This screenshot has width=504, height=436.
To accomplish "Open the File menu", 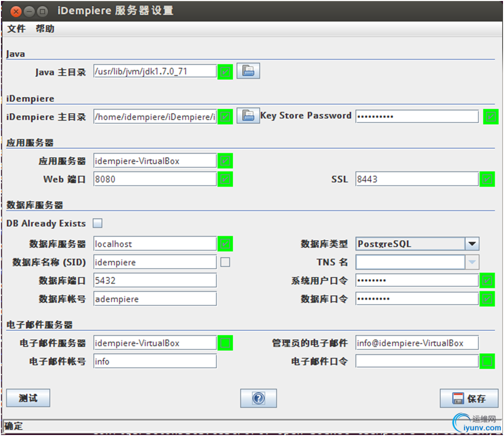I will pyautogui.click(x=16, y=29).
